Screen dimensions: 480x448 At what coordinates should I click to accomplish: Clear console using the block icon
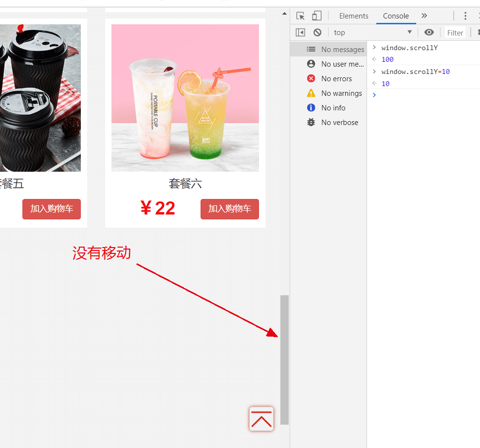[x=317, y=33]
